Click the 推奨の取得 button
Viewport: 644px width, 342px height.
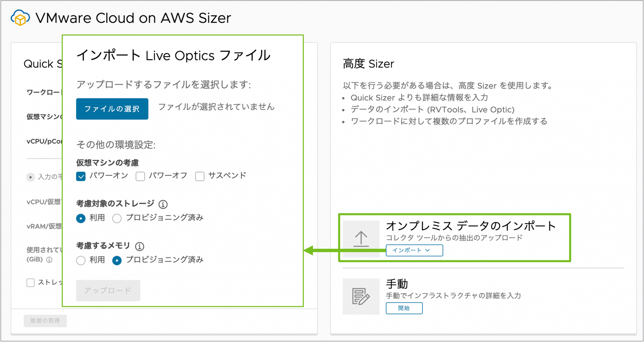coord(45,321)
